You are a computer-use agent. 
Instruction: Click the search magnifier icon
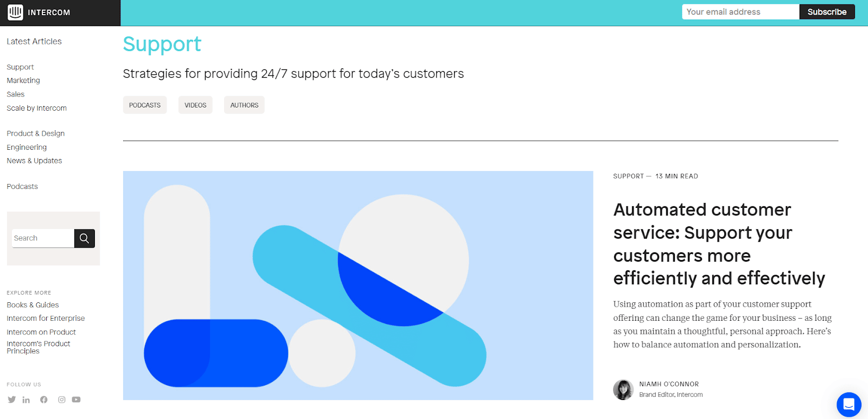(84, 238)
